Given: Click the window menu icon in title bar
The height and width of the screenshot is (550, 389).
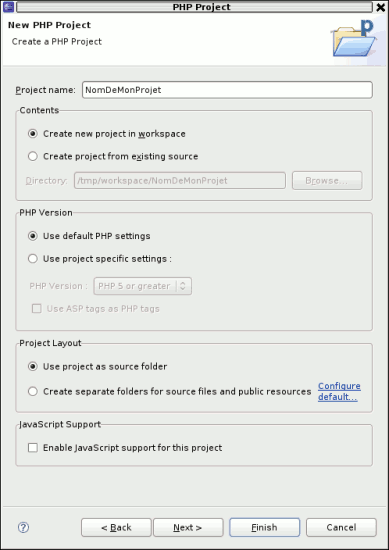Looking at the screenshot, I should [x=8, y=7].
